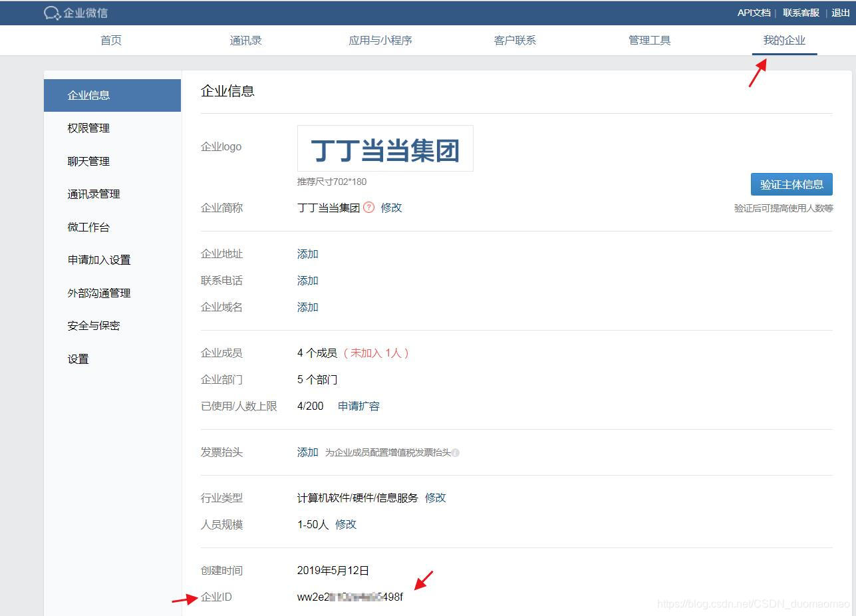Click the red 未加入 1人 text
The width and height of the screenshot is (856, 616).
coord(376,353)
